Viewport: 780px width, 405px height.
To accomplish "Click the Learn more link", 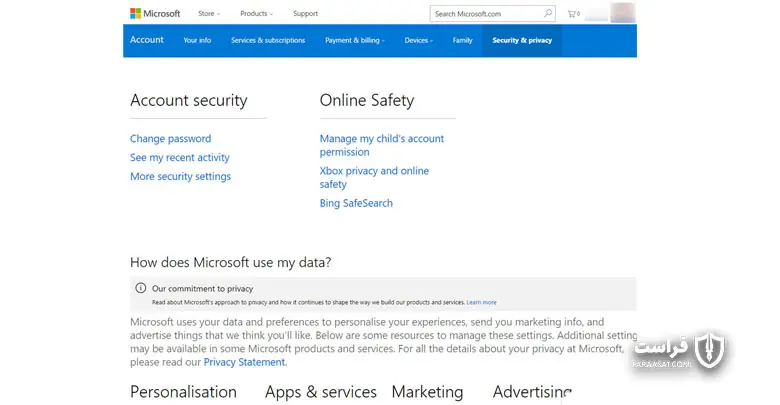I will (481, 302).
